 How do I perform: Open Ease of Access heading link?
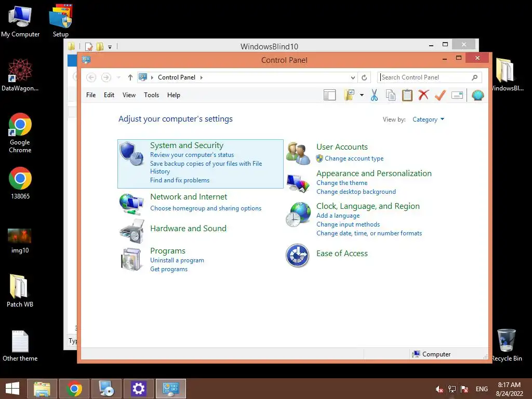[x=342, y=254]
